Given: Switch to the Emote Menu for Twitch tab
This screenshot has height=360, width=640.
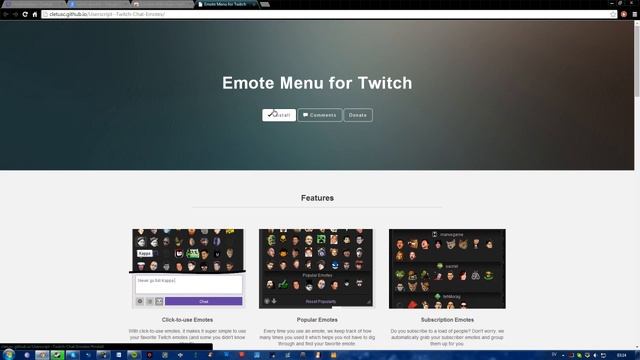Looking at the screenshot, I should [x=227, y=4].
